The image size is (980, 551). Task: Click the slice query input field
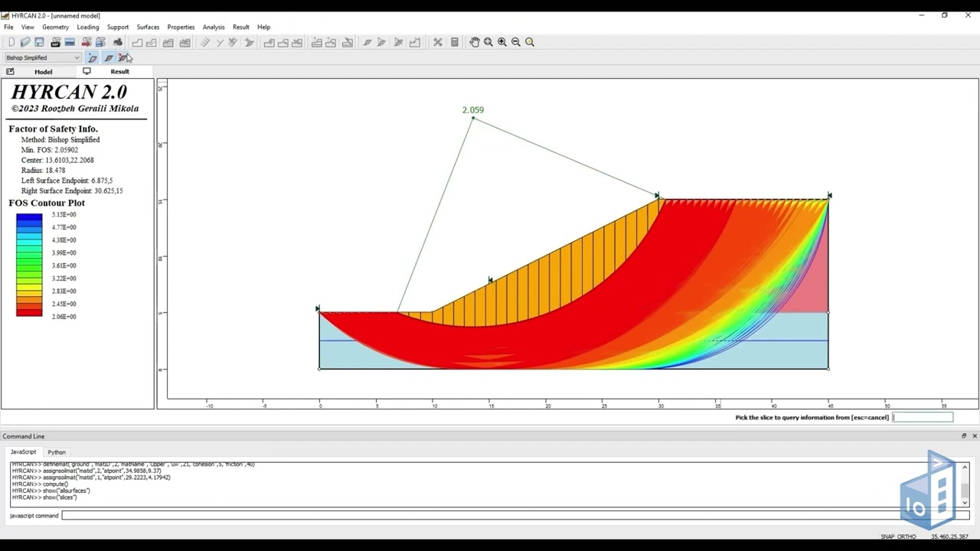click(x=923, y=417)
